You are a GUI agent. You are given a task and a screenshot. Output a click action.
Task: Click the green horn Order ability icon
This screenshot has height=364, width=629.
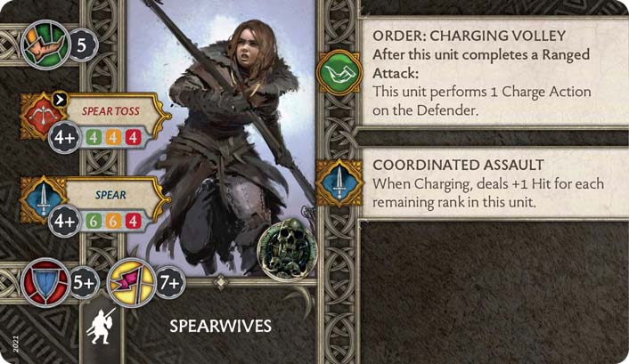(339, 73)
